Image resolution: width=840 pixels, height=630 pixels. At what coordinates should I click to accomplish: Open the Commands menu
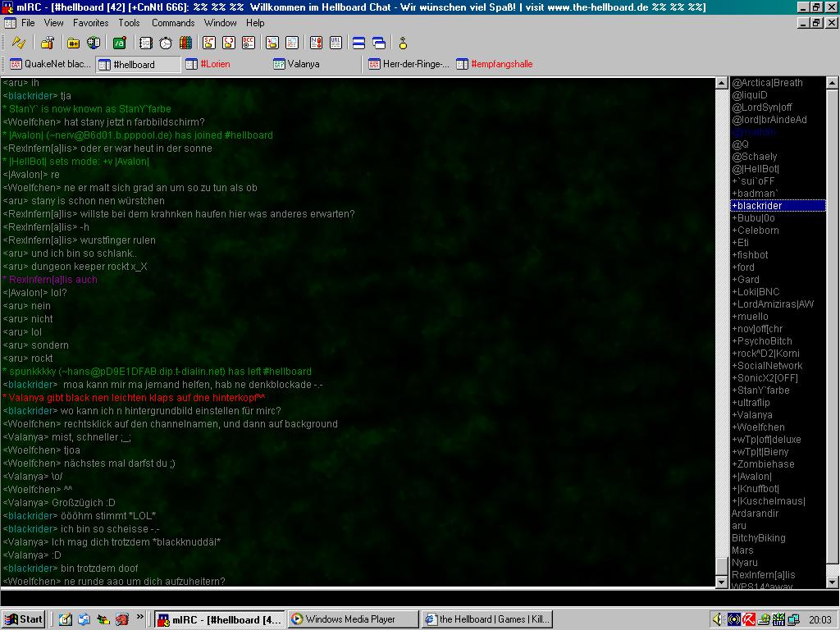[x=172, y=23]
